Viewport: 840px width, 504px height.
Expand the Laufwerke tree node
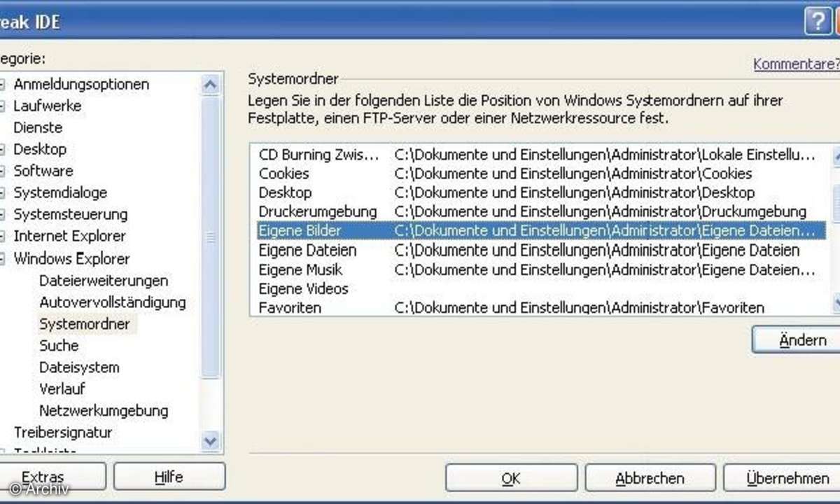(2, 106)
